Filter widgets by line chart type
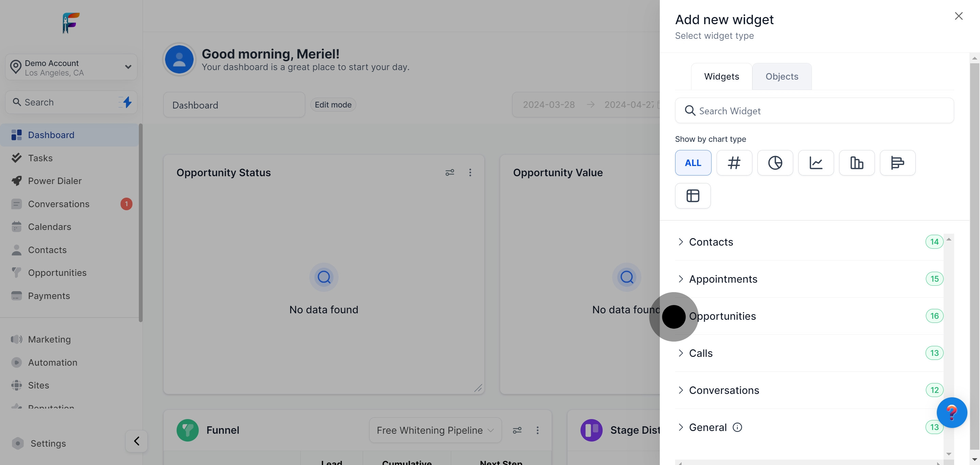Viewport: 980px width, 465px height. tap(816, 163)
